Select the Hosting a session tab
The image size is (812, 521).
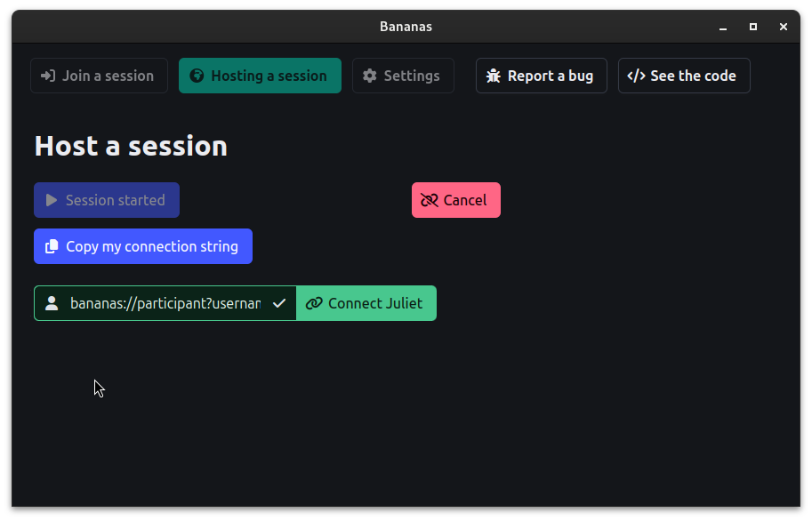[x=260, y=76]
